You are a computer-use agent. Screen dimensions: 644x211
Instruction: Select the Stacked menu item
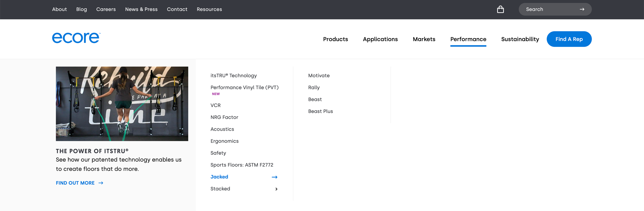[x=220, y=189]
